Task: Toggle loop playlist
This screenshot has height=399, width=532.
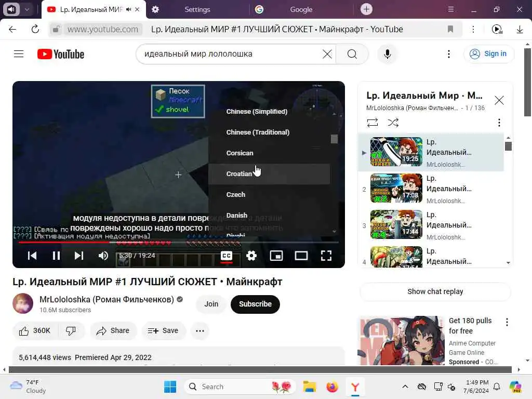Action: coord(372,123)
